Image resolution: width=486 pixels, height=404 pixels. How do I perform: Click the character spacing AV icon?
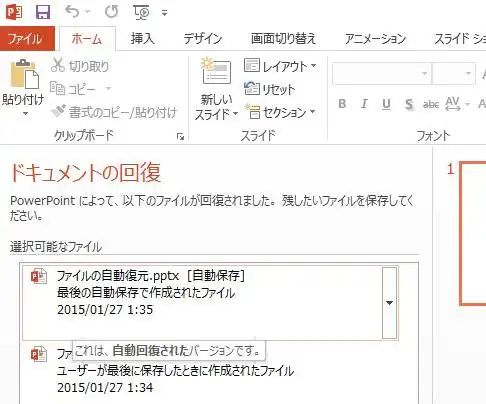tap(453, 104)
